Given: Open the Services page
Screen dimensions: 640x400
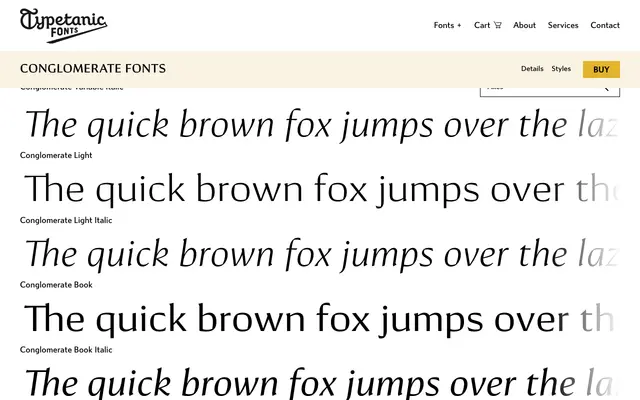Looking at the screenshot, I should click(x=563, y=25).
